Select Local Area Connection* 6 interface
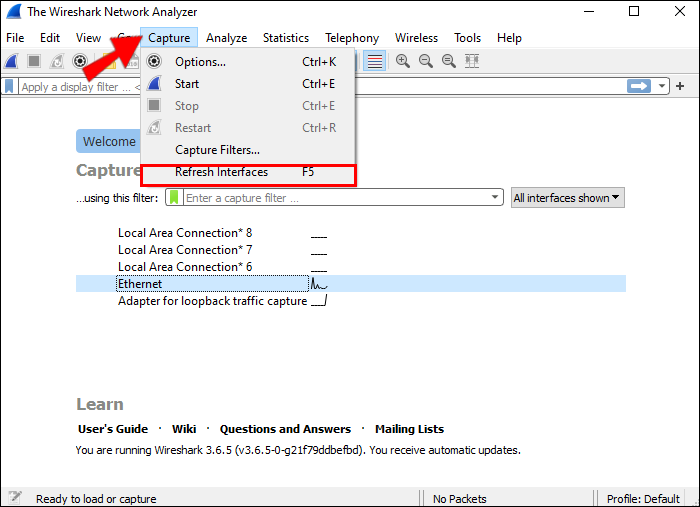The image size is (700, 507). pyautogui.click(x=185, y=266)
